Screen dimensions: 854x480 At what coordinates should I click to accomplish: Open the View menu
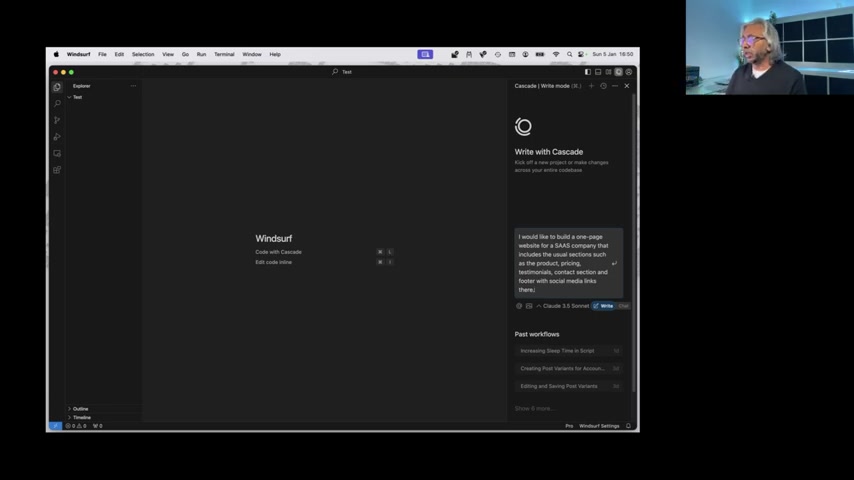click(x=168, y=54)
